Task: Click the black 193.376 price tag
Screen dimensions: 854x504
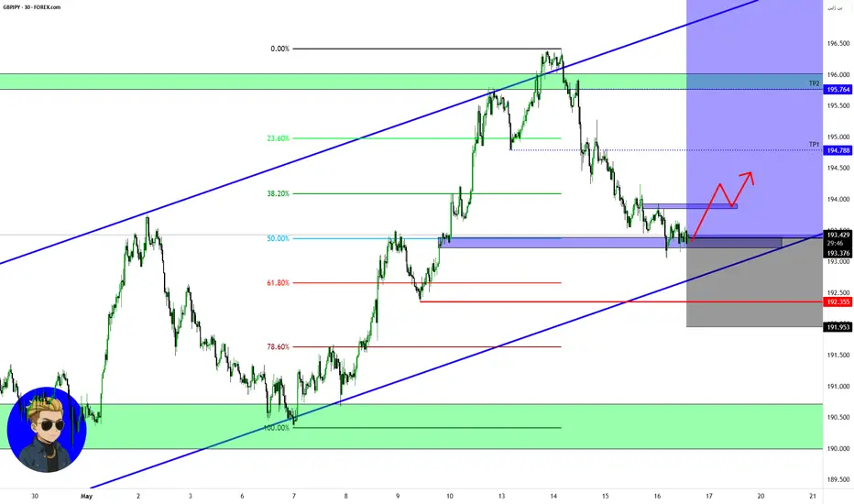Action: click(838, 253)
